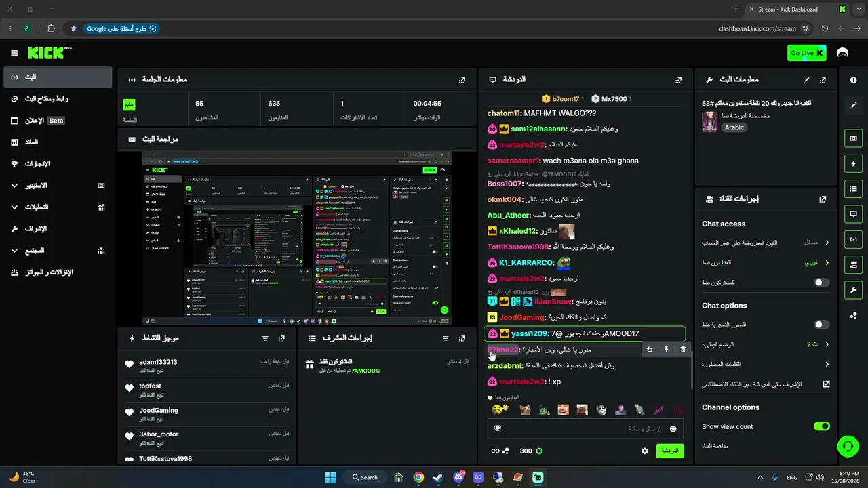Viewport: 868px width, 488px height.
Task: Click the green chat send button
Action: (670, 451)
